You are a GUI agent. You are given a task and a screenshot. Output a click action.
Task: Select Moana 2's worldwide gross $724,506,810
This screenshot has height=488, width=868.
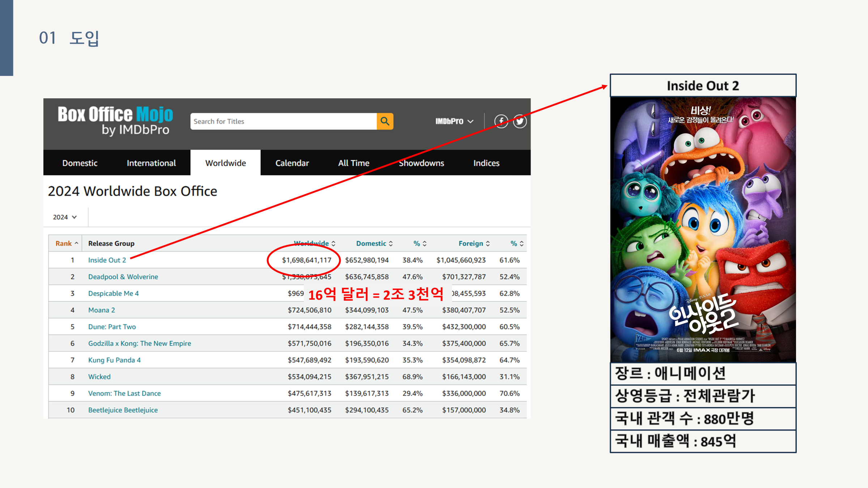[x=309, y=310]
